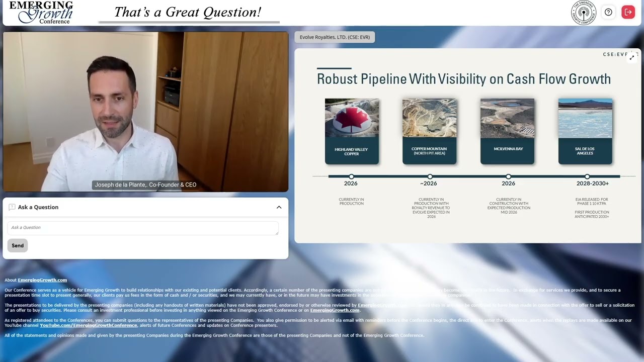644x362 pixels.
Task: Click the 'That's a Great Question!' heading
Action: coord(188,12)
